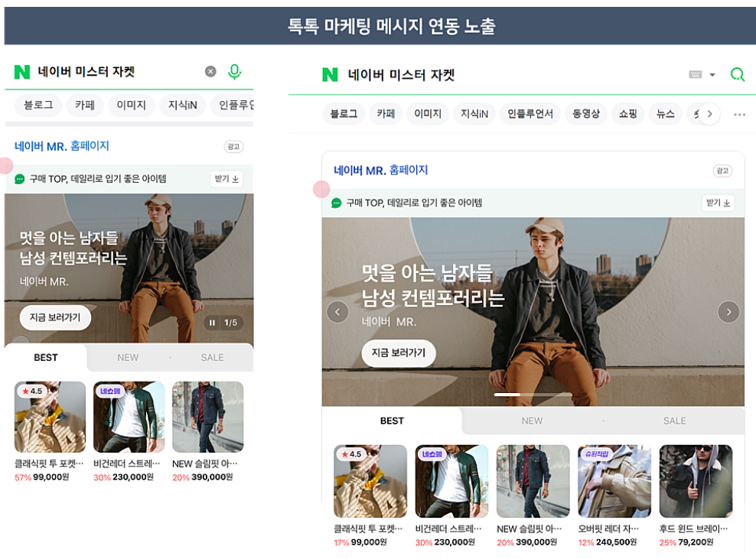Expand the keyboard dropdown arrow
The image size is (756, 559).
(x=712, y=75)
